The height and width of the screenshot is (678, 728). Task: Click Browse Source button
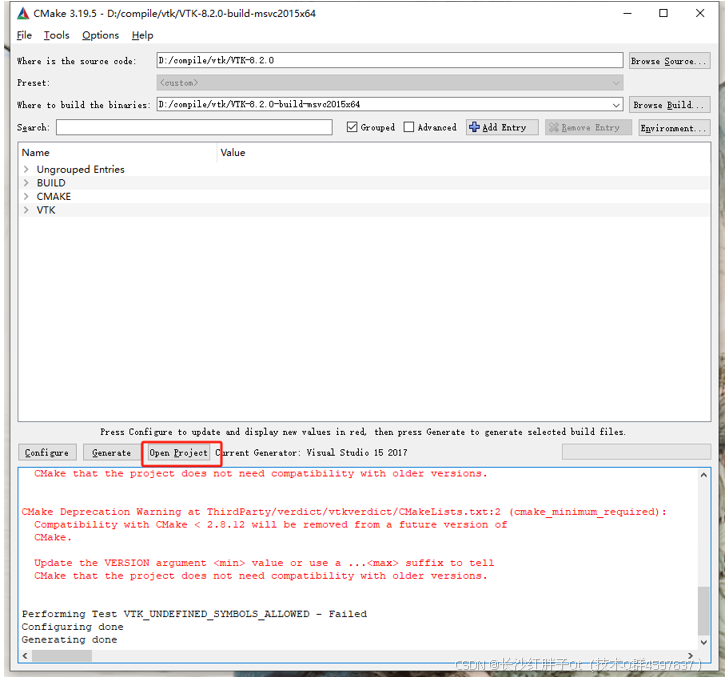669,61
